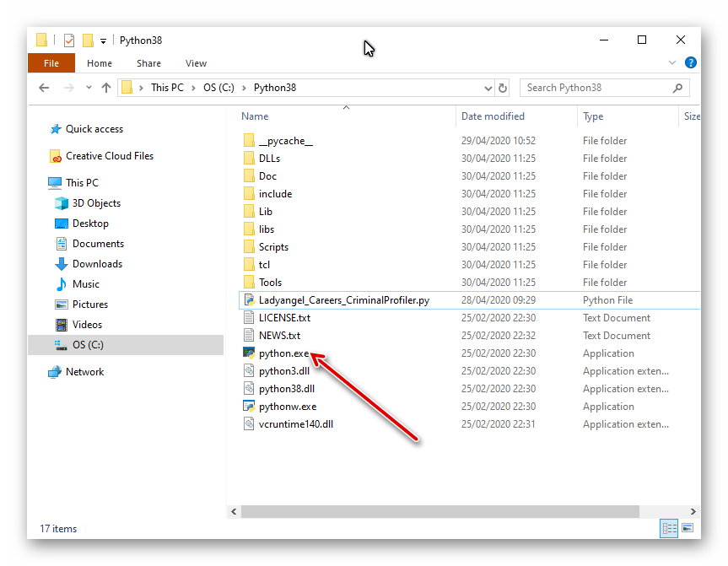Screen dimensions: 728x566
Task: Click the New folder icon in title bar
Action: tap(88, 40)
